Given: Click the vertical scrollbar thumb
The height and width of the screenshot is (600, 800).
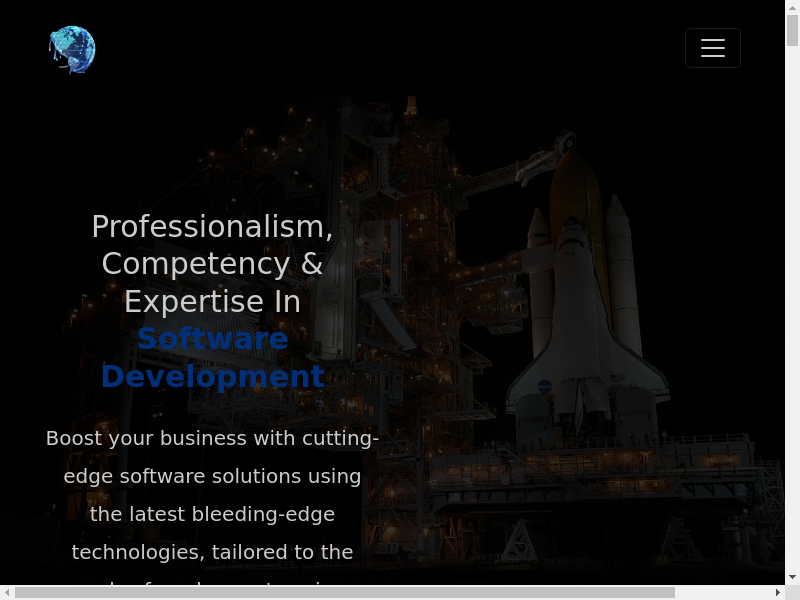Looking at the screenshot, I should point(792,30).
